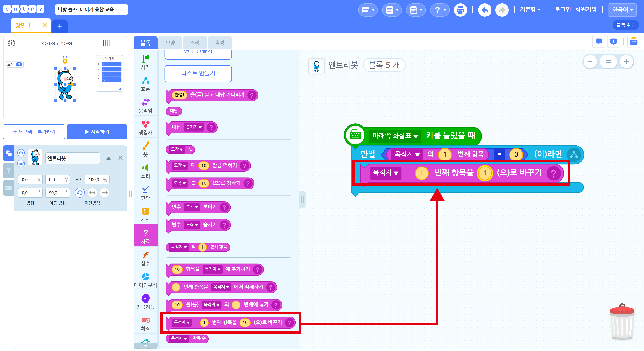644x351 pixels.
Task: Switch to the 블록 tab
Action: click(x=145, y=43)
